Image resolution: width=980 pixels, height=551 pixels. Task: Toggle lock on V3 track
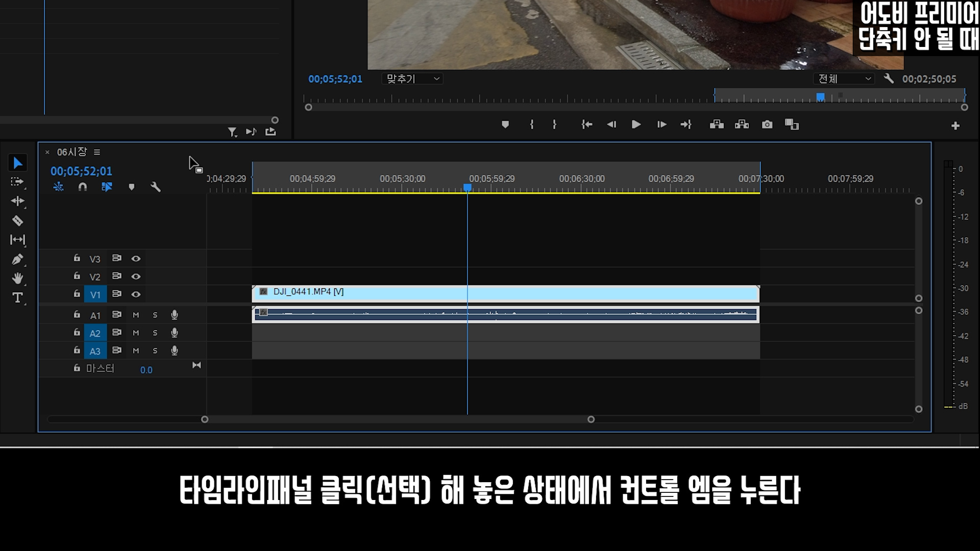(x=77, y=258)
